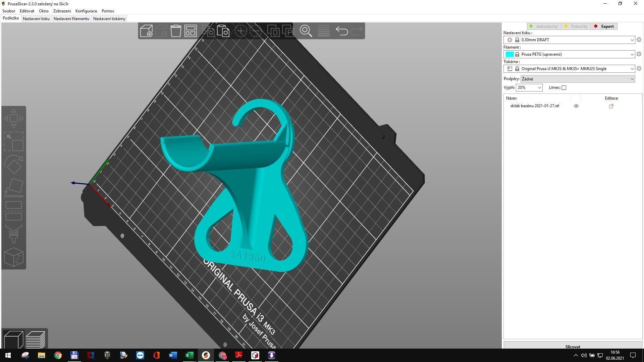Click the Paste from clipboard icon
This screenshot has width=644, height=362.
(223, 31)
